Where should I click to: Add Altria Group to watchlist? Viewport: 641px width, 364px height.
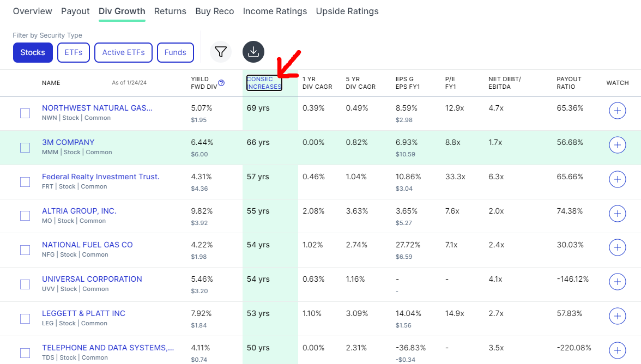(617, 214)
